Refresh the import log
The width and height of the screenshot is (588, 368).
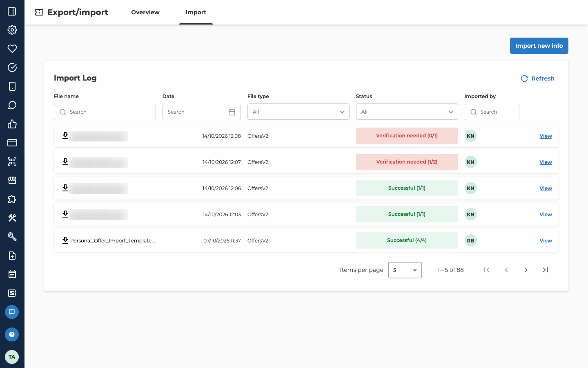coord(537,79)
